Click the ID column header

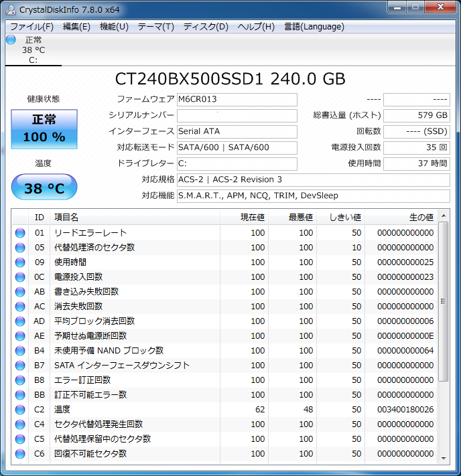[40, 218]
